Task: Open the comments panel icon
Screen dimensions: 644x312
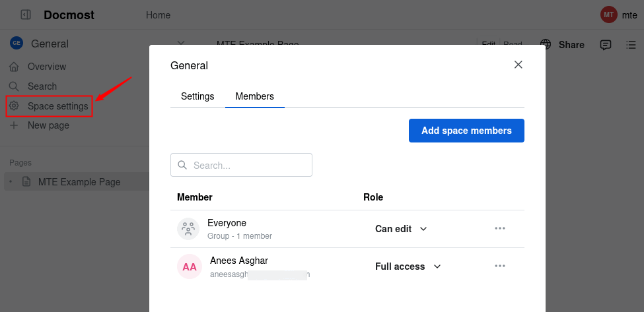Action: click(x=605, y=45)
